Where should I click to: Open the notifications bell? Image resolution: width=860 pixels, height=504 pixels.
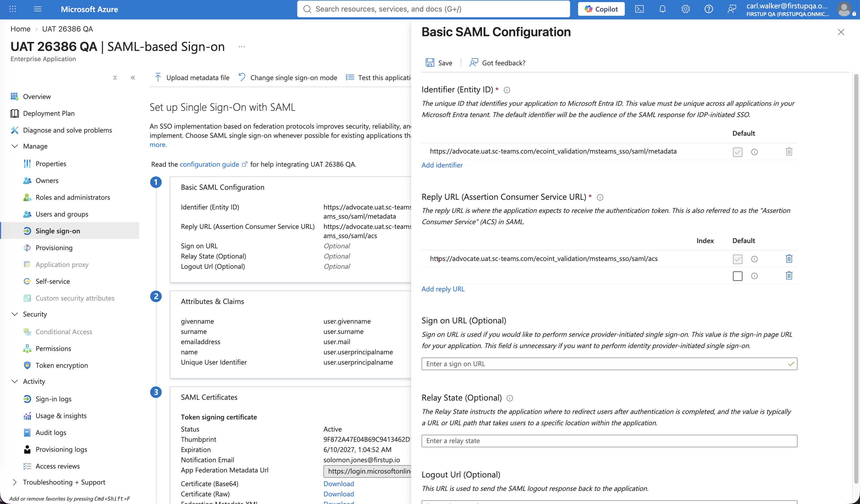[662, 9]
